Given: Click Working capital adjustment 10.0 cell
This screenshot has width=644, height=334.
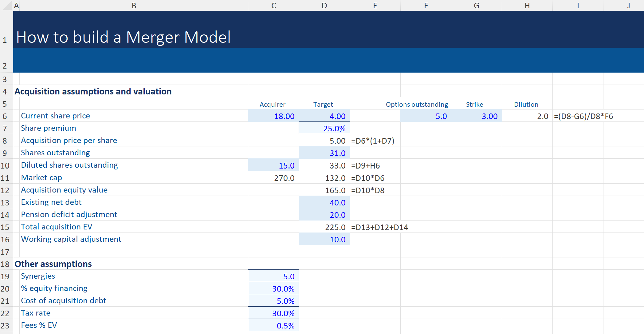Looking at the screenshot, I should (324, 239).
